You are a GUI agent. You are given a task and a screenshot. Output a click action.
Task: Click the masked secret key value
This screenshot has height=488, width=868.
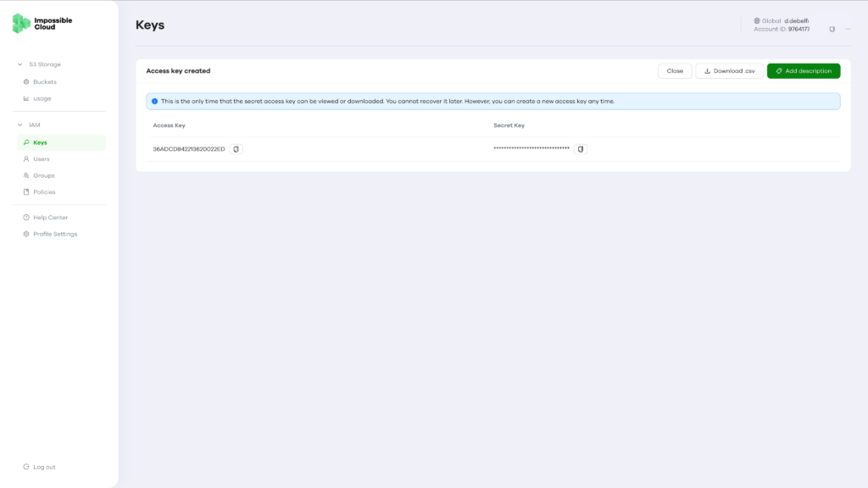pyautogui.click(x=531, y=148)
